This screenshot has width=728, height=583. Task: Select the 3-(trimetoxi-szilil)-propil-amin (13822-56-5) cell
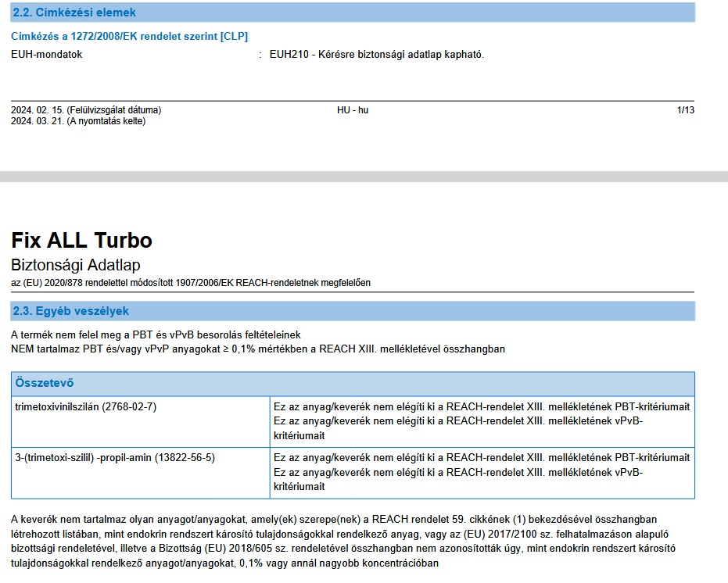pos(115,457)
